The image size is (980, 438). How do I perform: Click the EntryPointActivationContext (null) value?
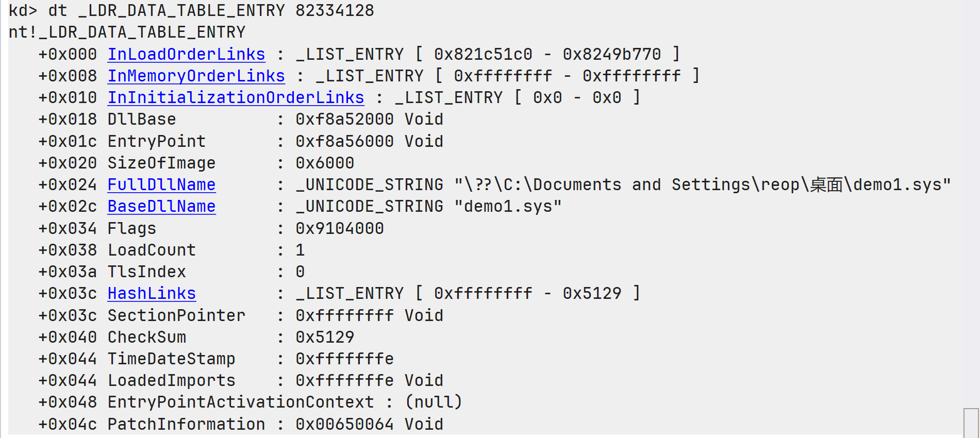pyautogui.click(x=434, y=402)
